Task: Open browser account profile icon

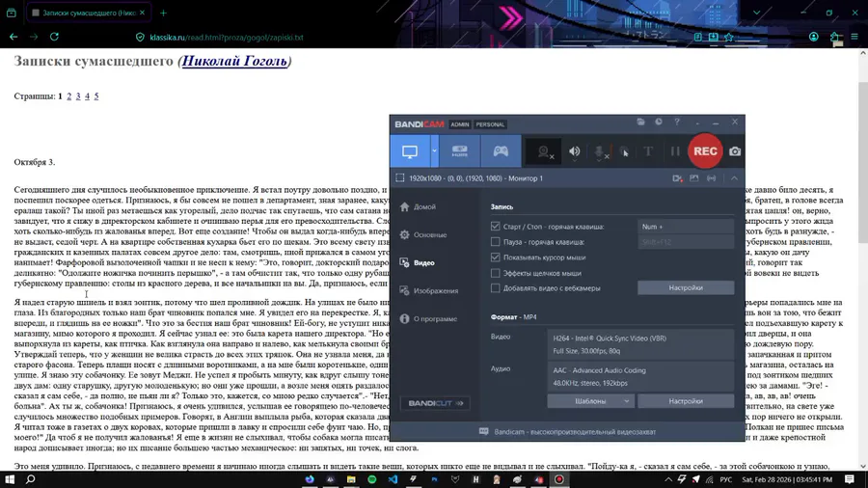Action: tap(813, 37)
